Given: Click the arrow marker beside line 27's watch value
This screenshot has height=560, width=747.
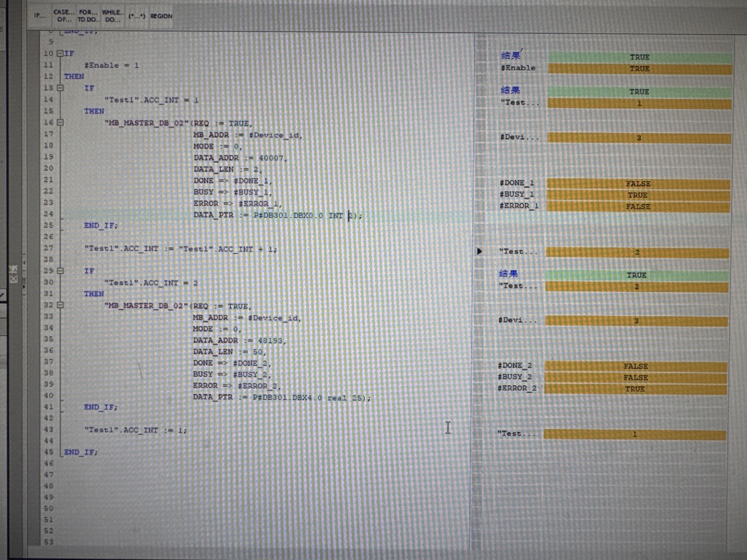Looking at the screenshot, I should [x=479, y=251].
